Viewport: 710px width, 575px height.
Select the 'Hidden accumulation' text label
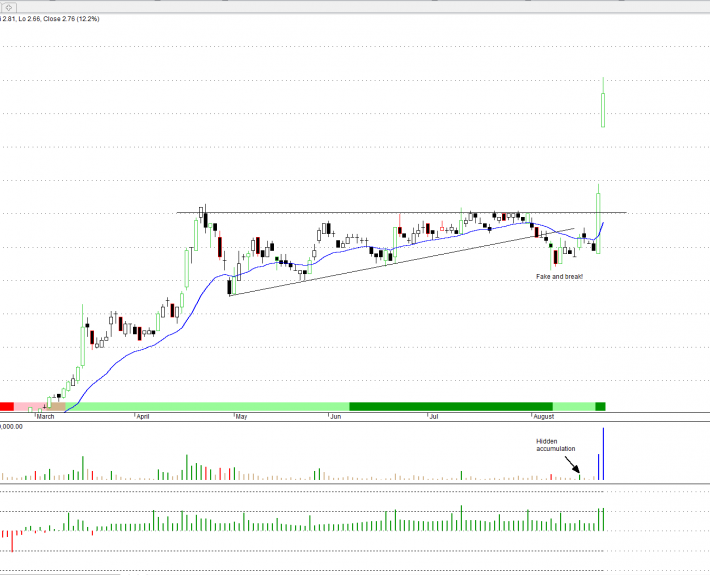click(555, 444)
